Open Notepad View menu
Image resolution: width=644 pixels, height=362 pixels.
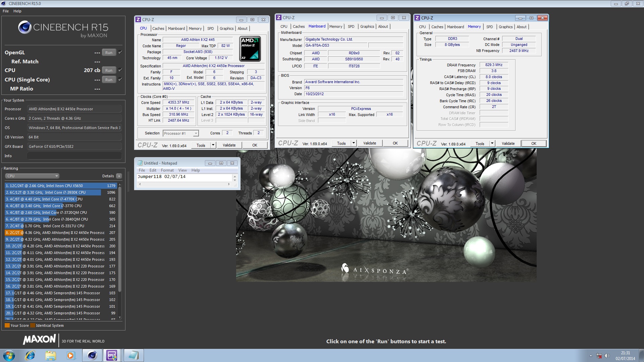(x=182, y=170)
